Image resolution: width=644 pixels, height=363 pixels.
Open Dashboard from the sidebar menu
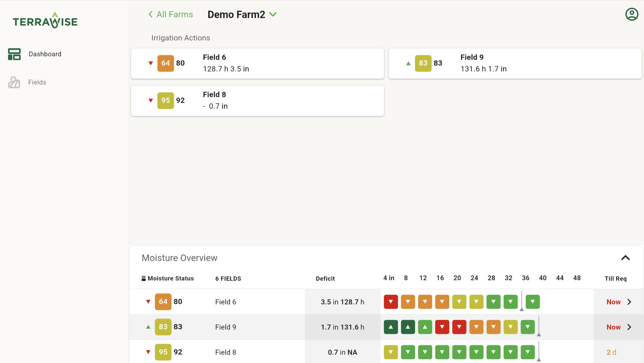[x=45, y=54]
